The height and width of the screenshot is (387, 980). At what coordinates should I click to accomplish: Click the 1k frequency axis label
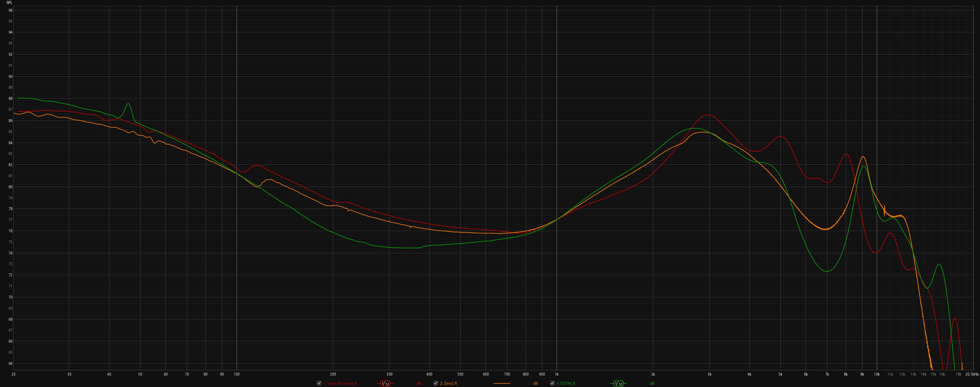[557, 375]
